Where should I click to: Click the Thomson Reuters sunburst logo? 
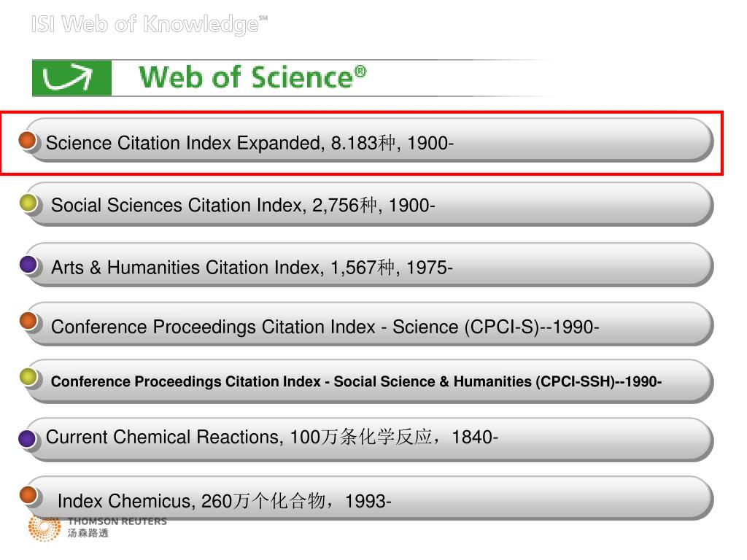pos(44,528)
